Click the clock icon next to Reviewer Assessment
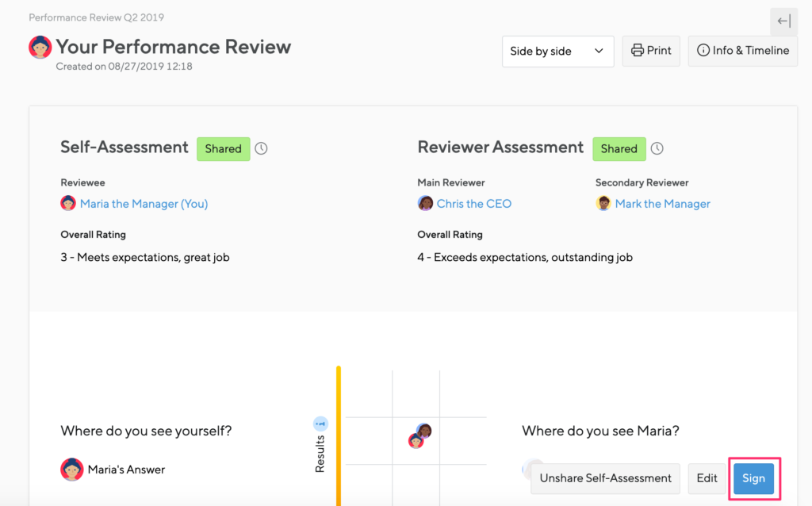Image resolution: width=812 pixels, height=506 pixels. click(x=657, y=148)
